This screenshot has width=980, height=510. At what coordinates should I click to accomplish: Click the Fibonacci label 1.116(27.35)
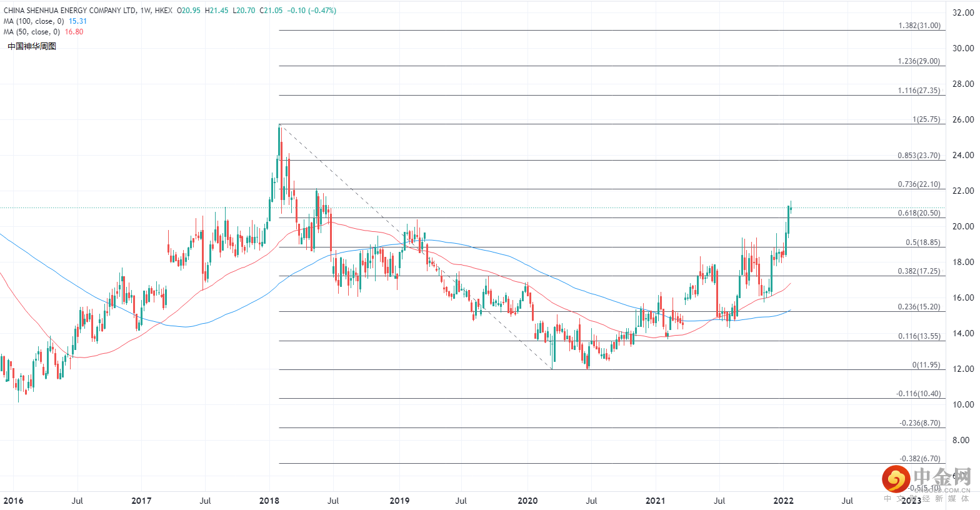[x=919, y=91]
